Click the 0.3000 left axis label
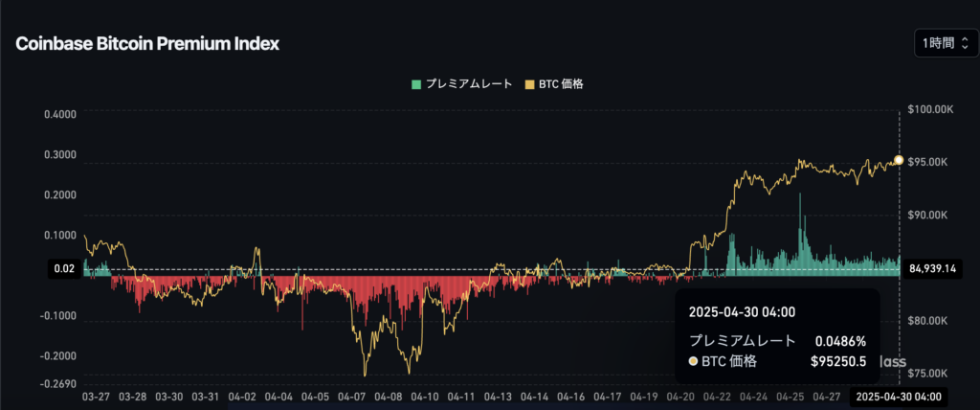 [x=60, y=155]
